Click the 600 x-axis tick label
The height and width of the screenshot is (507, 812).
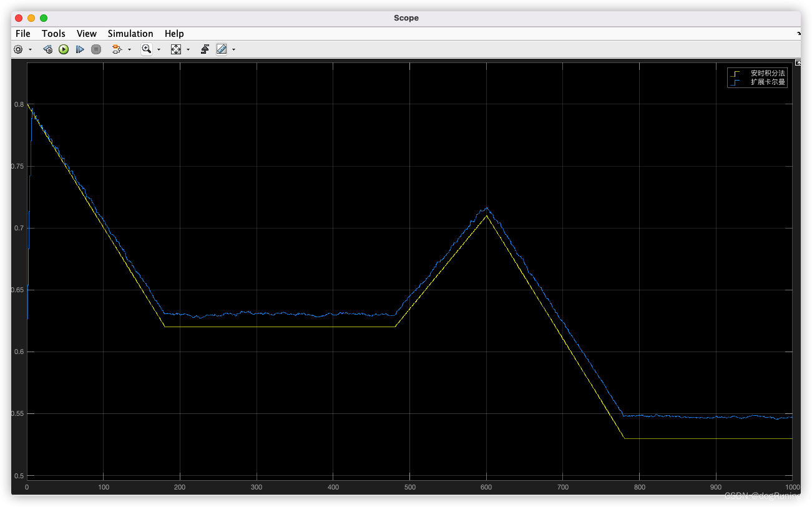point(486,487)
